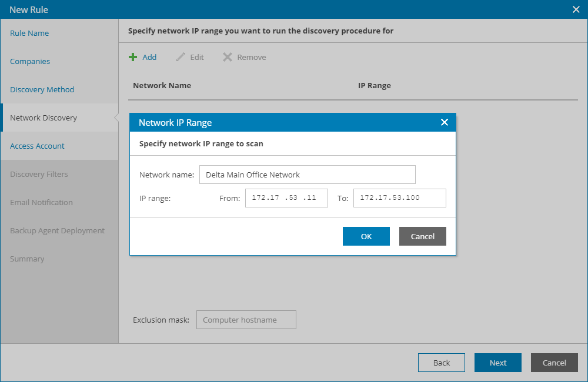588x382 pixels.
Task: Click the Network name text field
Action: coord(308,175)
